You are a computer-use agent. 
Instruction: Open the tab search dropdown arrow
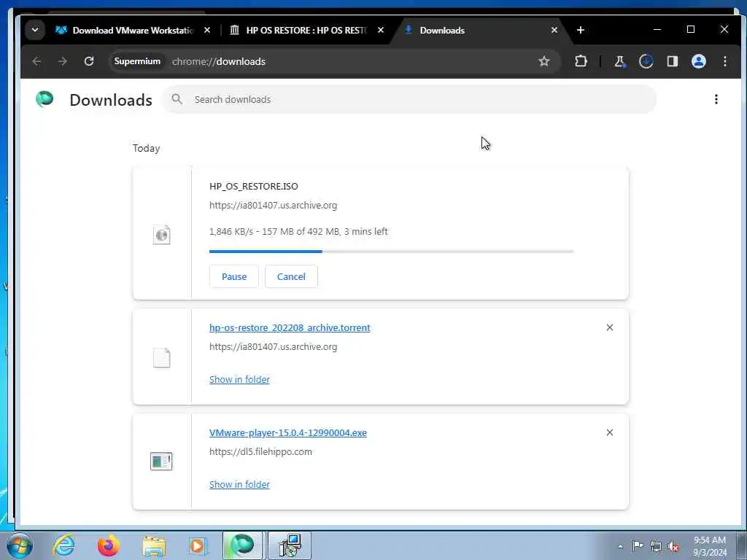pyautogui.click(x=35, y=30)
